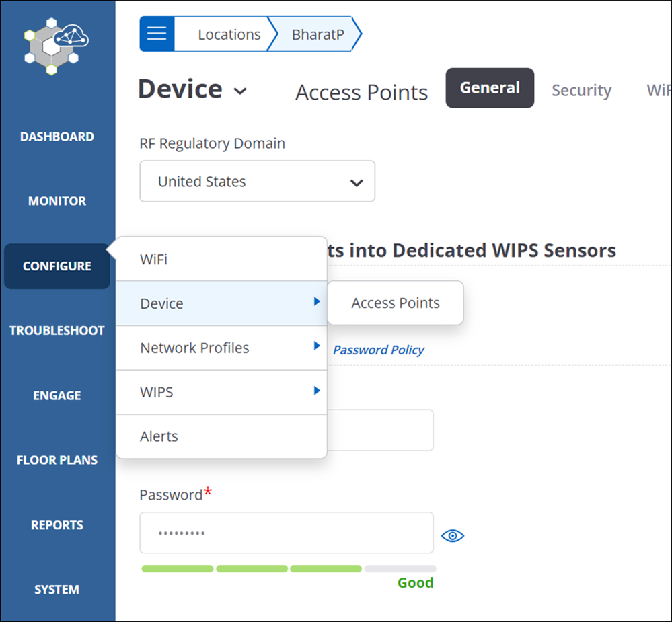Viewport: 672px width, 622px height.
Task: Show the password with the eye icon
Action: click(x=453, y=535)
